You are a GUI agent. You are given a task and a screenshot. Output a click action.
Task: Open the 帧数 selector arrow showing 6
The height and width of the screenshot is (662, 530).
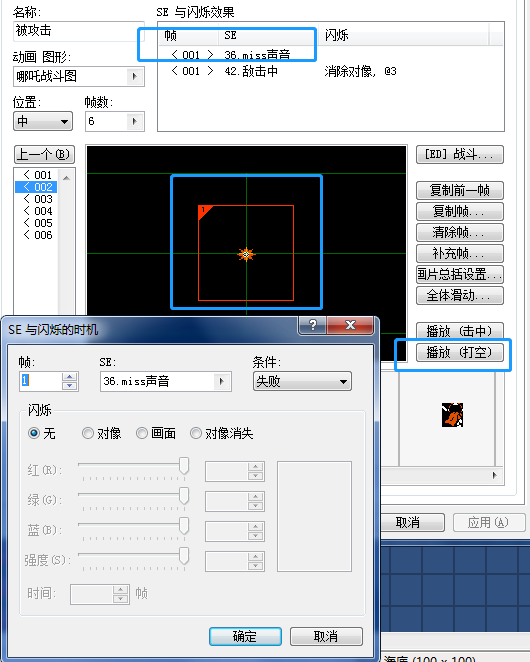pyautogui.click(x=135, y=122)
